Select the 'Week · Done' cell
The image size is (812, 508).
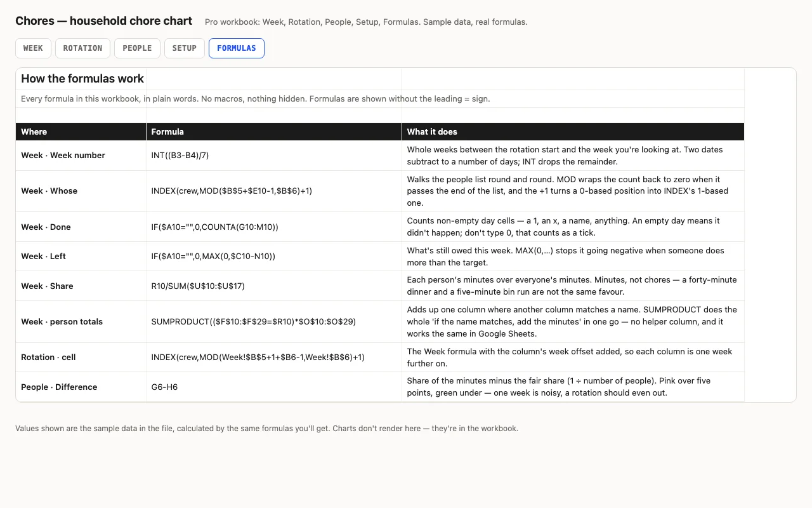tap(81, 227)
